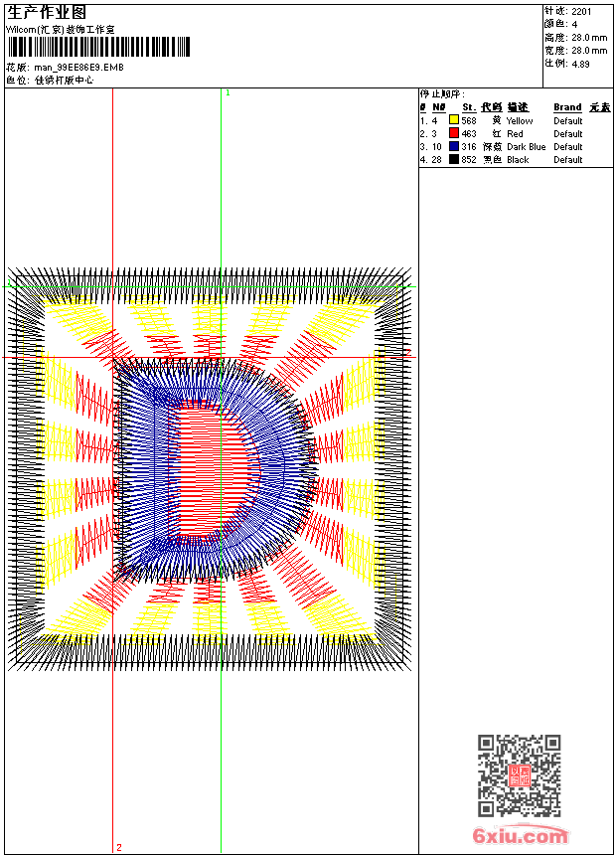Click the Red color swatch in stop sequence

(x=453, y=132)
